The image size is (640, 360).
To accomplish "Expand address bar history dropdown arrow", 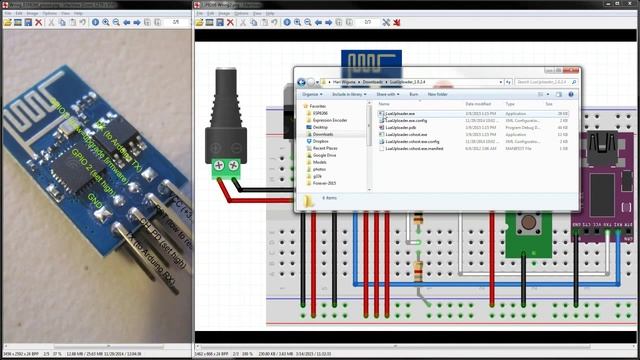I will coord(501,82).
